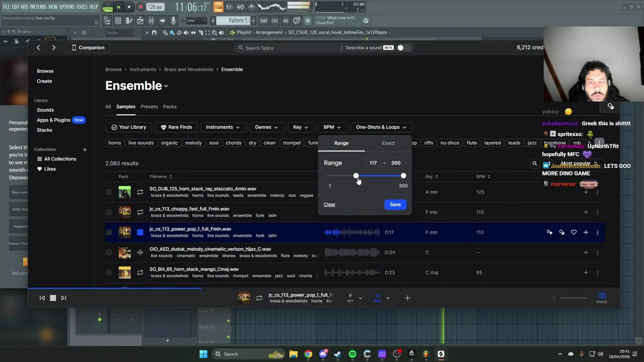Open Google Chrome from the taskbar
This screenshot has height=362, width=644.
coord(308,354)
